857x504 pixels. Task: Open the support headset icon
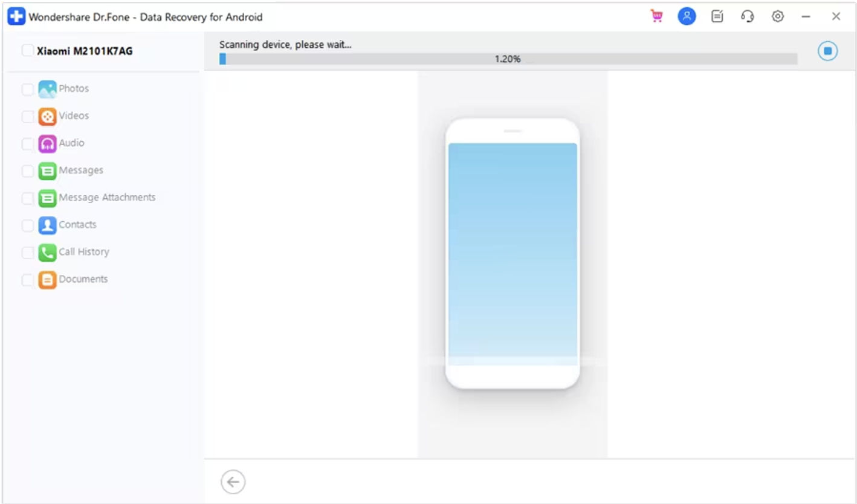[x=748, y=17]
